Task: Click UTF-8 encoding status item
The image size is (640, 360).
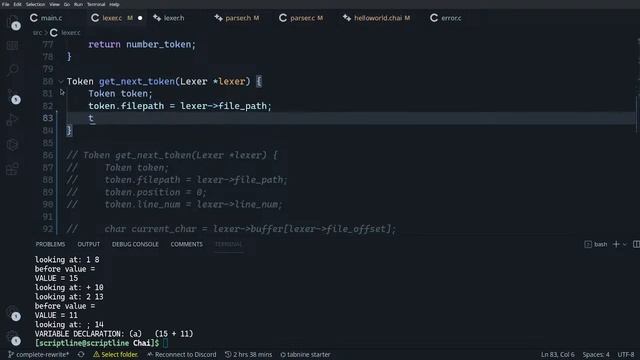Action: point(626,354)
